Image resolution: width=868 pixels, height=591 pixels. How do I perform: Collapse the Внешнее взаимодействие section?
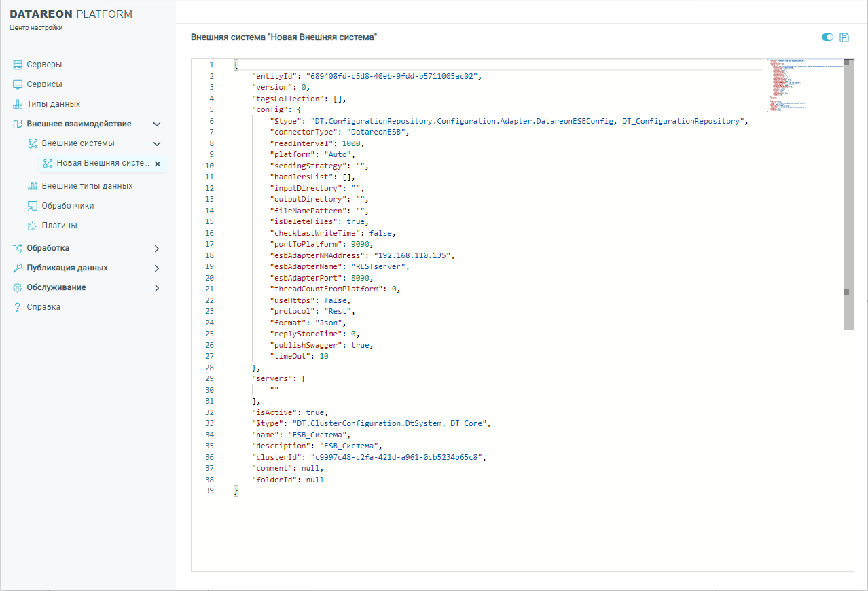(157, 124)
